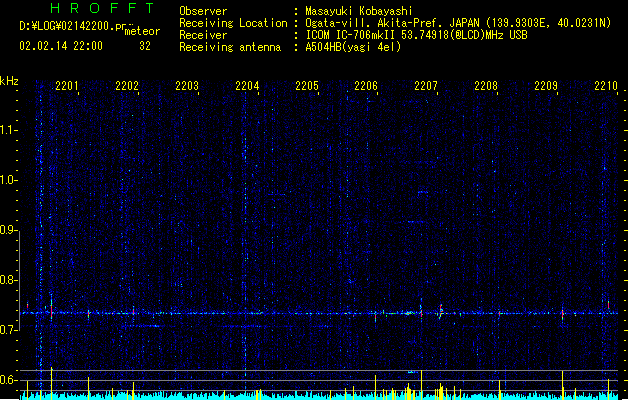629x400 pixels.
Task: Click the 2205 time marker
Action: (x=307, y=86)
